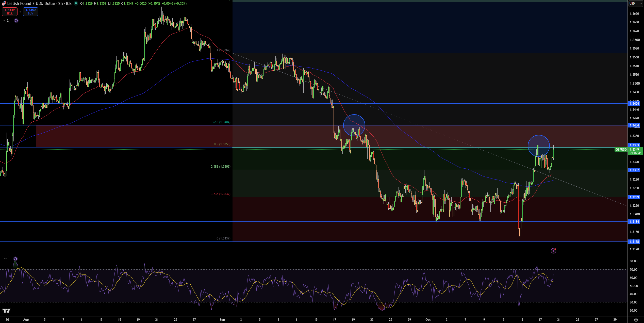Click the BUY 1.3350 button
The width and height of the screenshot is (644, 323).
coord(30,11)
